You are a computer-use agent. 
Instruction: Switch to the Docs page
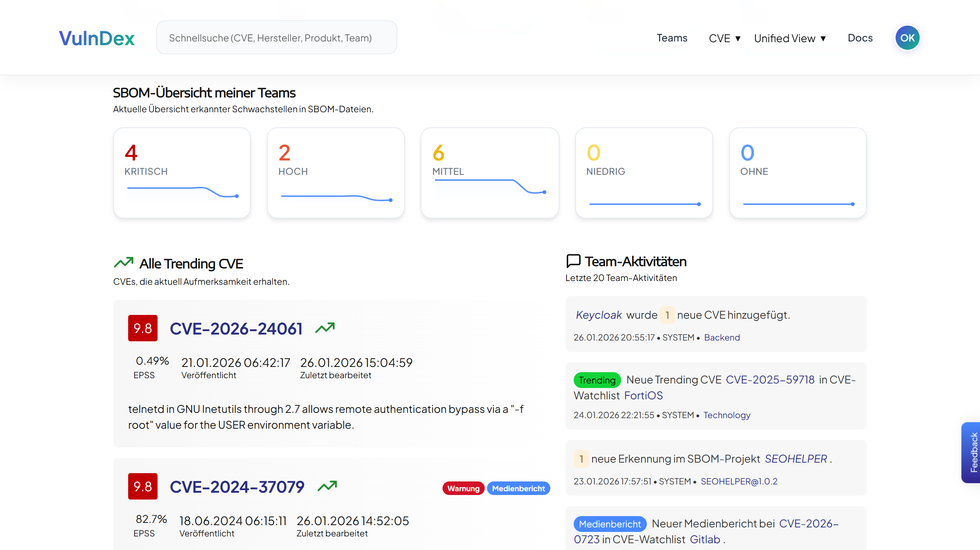[860, 38]
